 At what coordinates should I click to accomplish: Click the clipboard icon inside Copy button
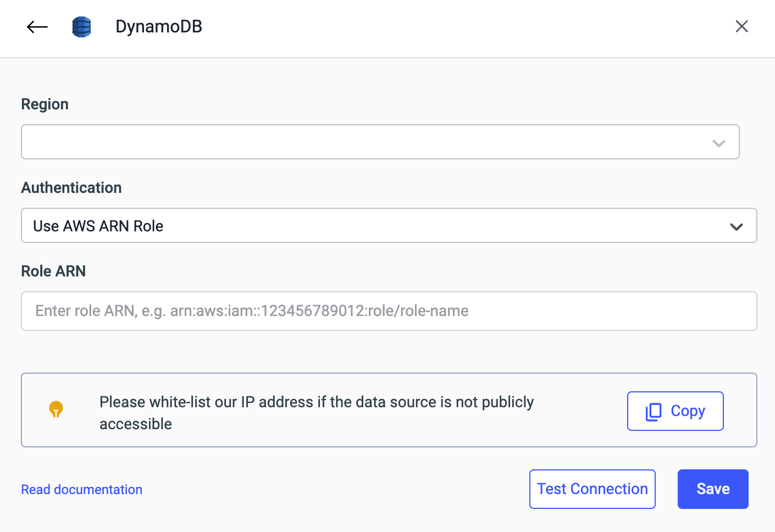coord(654,412)
